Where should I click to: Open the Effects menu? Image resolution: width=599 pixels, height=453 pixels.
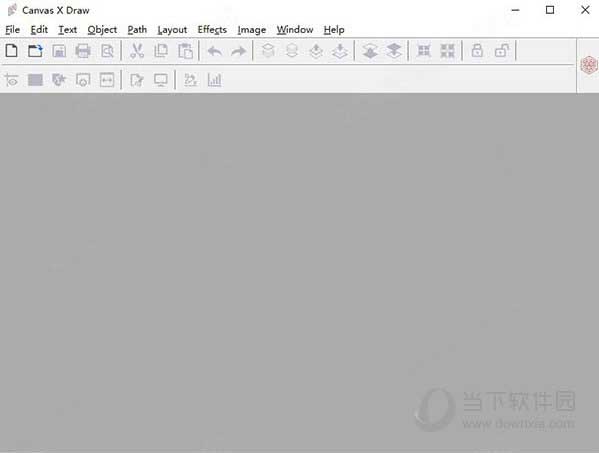pyautogui.click(x=212, y=30)
